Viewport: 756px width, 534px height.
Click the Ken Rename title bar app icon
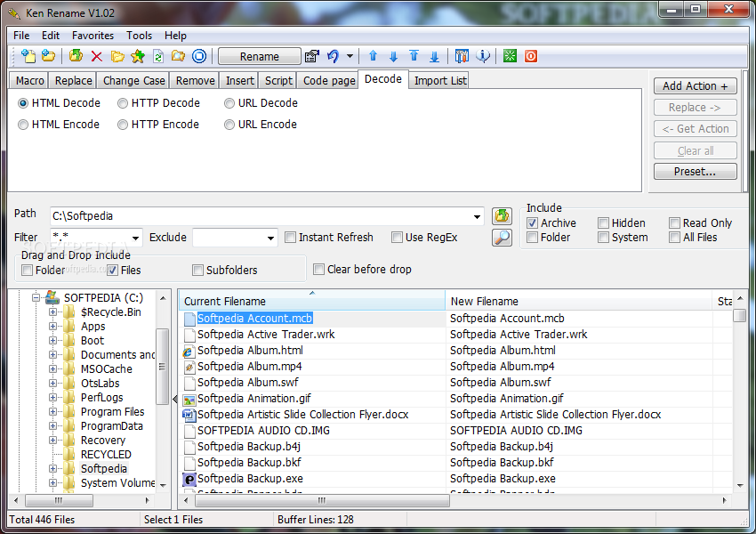(14, 13)
